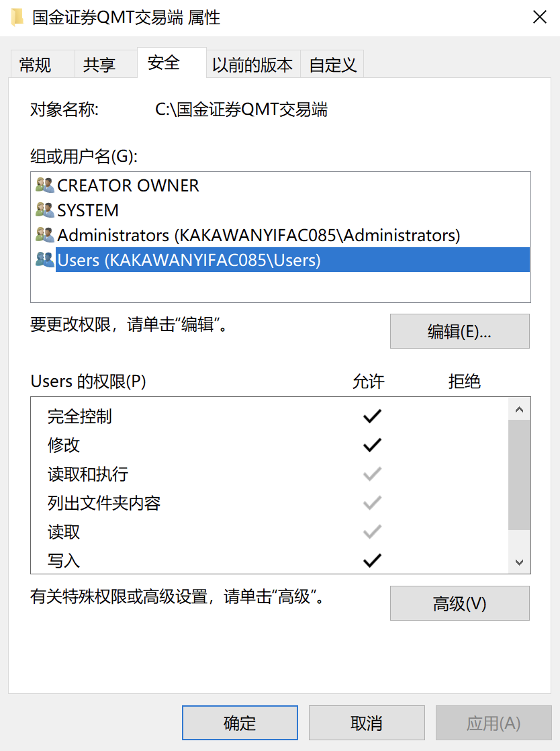Click the folder icon in the title bar
Image resolution: width=560 pixels, height=751 pixels.
[x=16, y=17]
